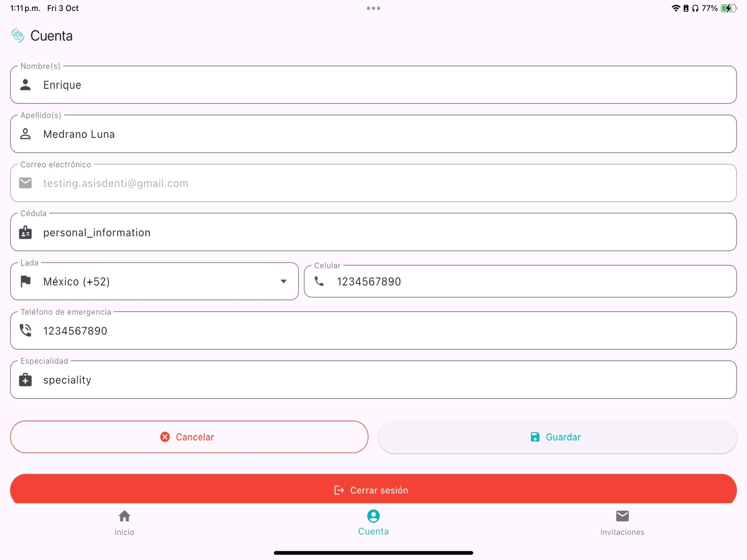Click the disabled email field testing.asisdenti@gmail.com
The width and height of the screenshot is (747, 560).
[x=373, y=183]
